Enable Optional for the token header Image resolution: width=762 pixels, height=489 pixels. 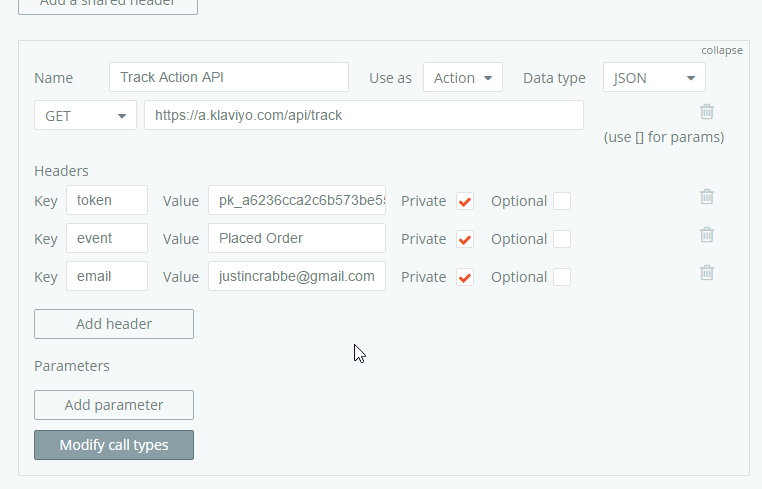click(x=562, y=201)
